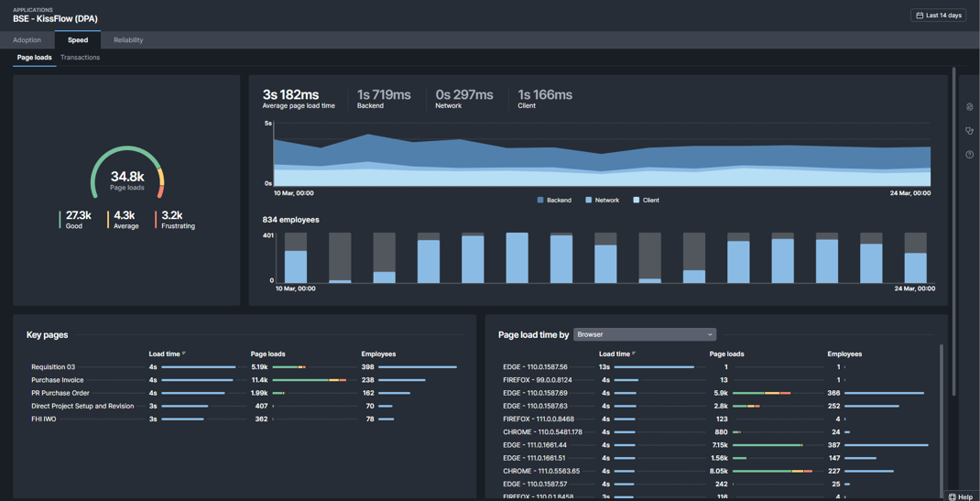Toggle the Client series in chart legend

pyautogui.click(x=646, y=200)
